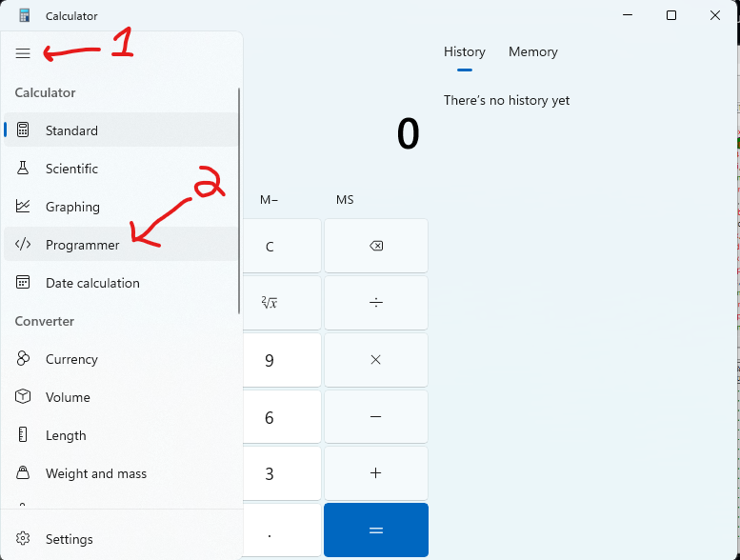The image size is (740, 560).
Task: Minimize the Calculator window
Action: [x=628, y=15]
